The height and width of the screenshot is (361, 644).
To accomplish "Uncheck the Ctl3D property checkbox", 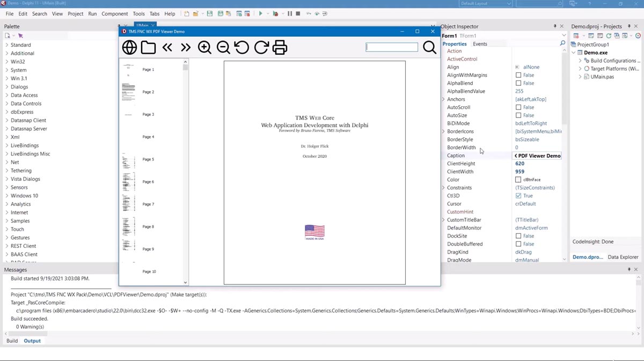I will 518,196.
